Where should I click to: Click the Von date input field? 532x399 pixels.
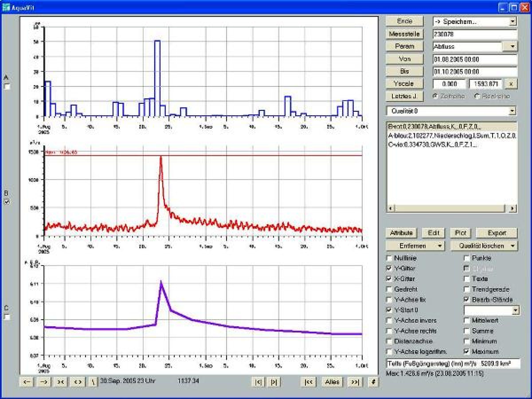(x=475, y=59)
